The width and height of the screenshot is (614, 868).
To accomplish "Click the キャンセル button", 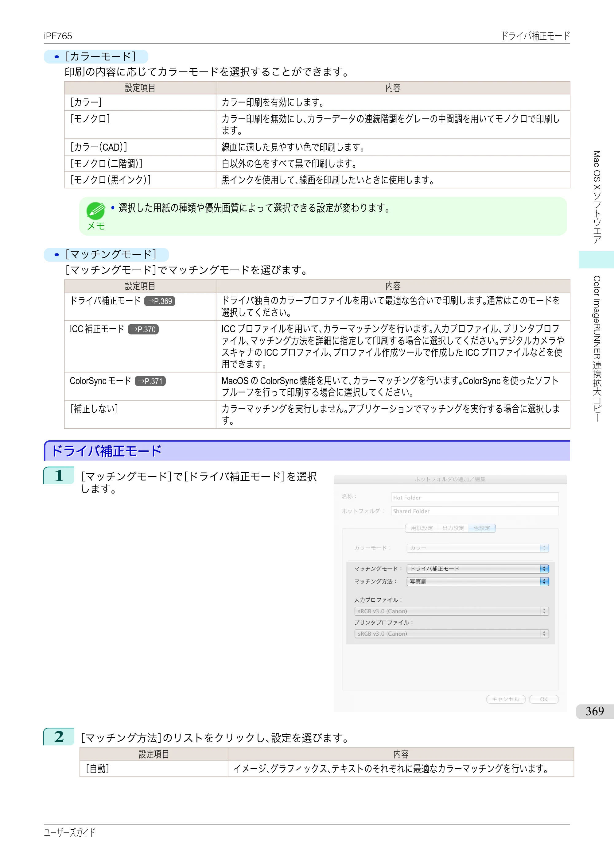I will pos(505,699).
